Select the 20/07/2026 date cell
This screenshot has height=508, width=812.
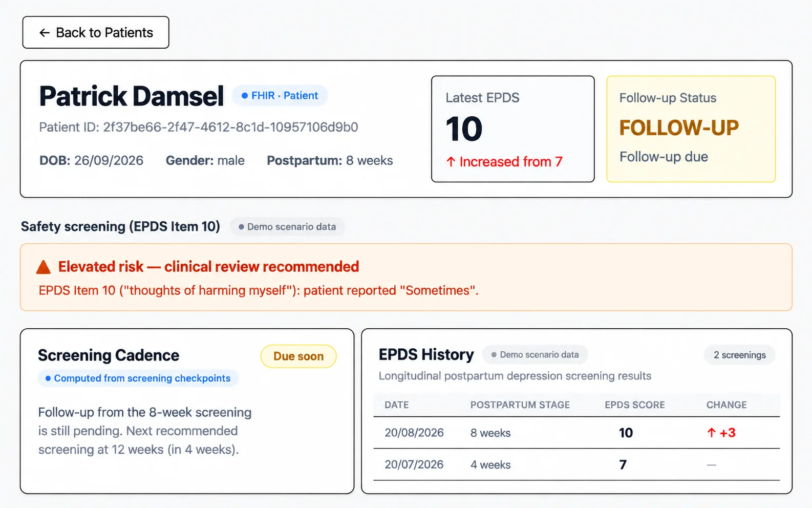[414, 464]
